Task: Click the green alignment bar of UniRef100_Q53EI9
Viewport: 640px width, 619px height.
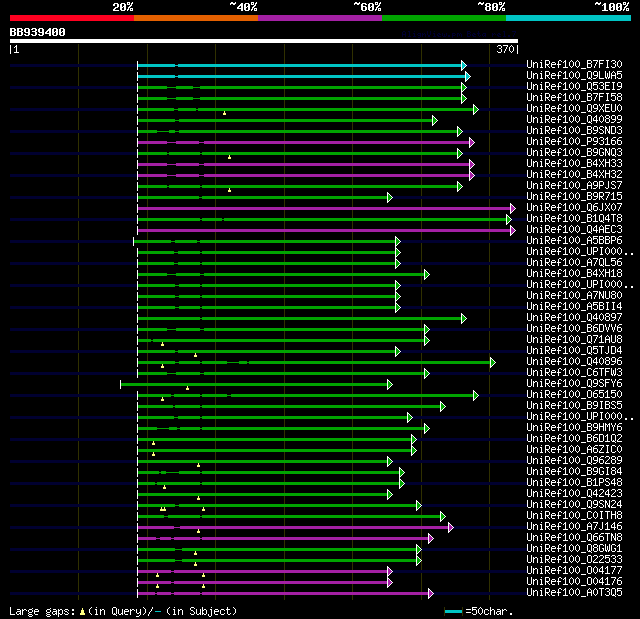Action: pos(299,87)
